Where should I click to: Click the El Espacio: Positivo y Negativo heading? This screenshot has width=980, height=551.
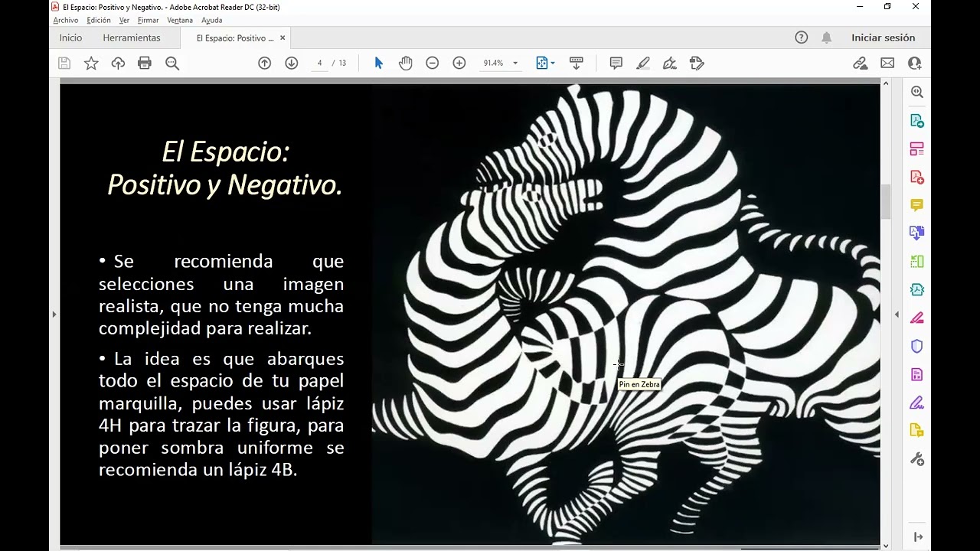tap(225, 168)
